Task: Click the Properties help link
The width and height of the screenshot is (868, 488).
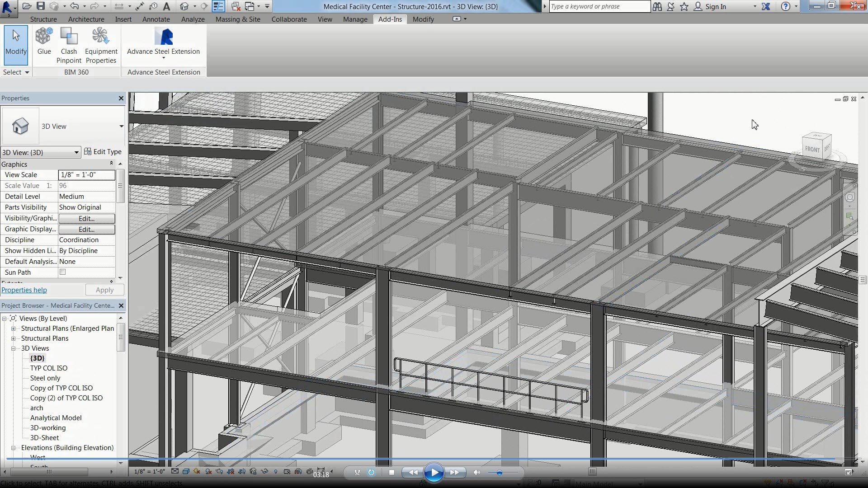Action: point(24,290)
